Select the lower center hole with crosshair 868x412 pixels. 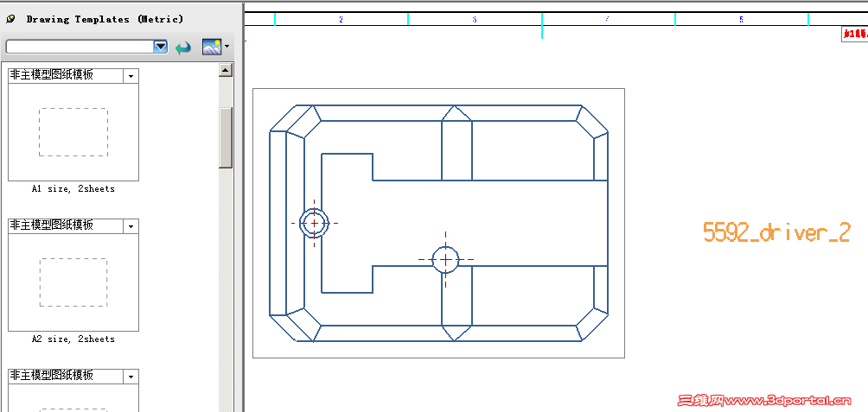click(x=445, y=259)
